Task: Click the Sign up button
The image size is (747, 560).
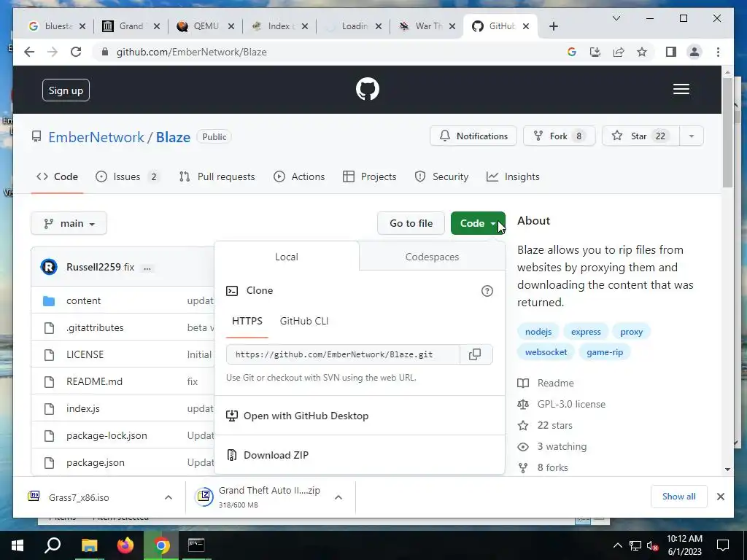Action: [x=66, y=90]
